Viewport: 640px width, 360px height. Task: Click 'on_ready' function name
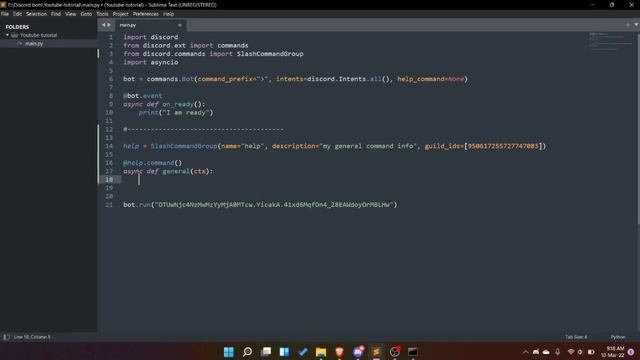pos(178,104)
